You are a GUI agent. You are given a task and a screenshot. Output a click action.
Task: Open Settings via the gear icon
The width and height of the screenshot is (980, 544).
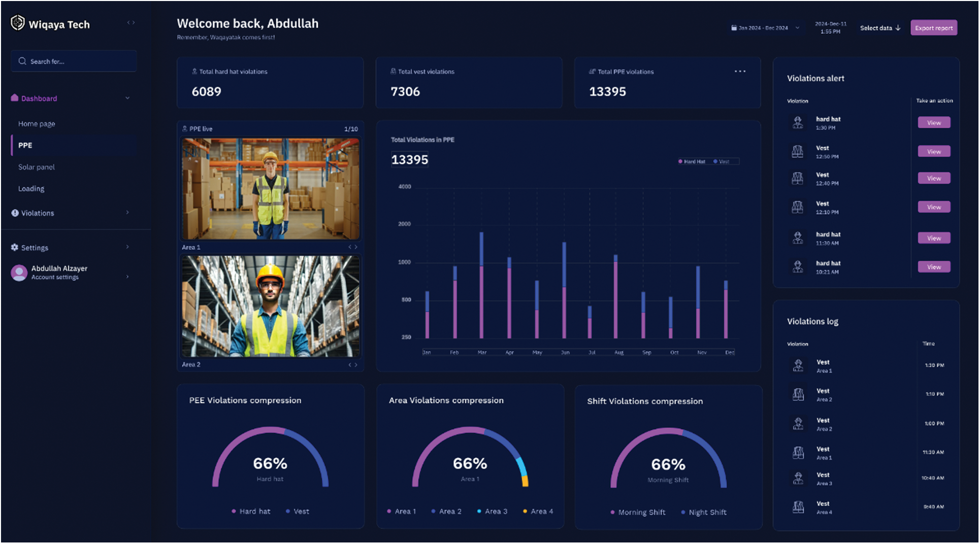point(15,248)
